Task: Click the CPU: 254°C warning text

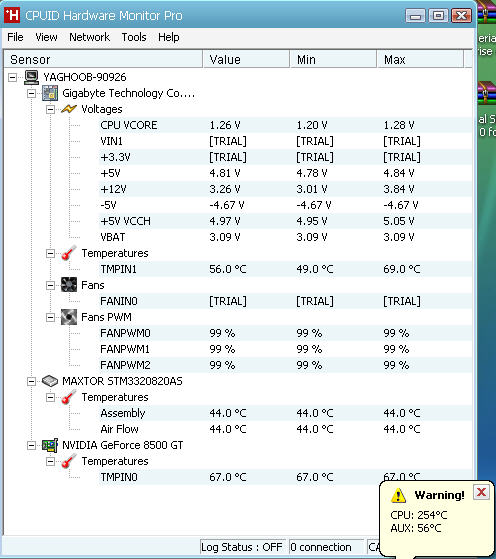Action: [x=419, y=515]
